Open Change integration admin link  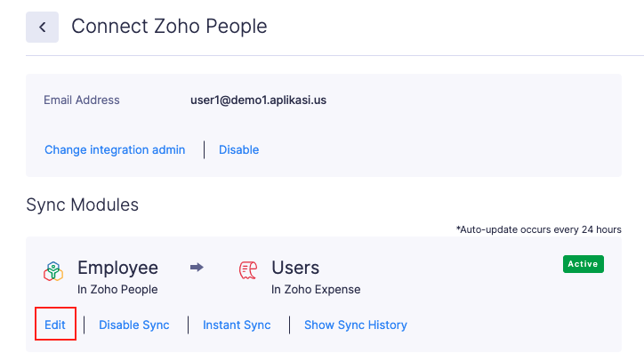click(115, 150)
